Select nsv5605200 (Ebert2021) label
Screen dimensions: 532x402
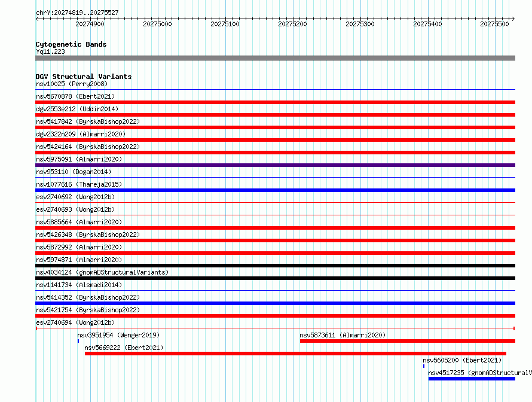pos(462,360)
